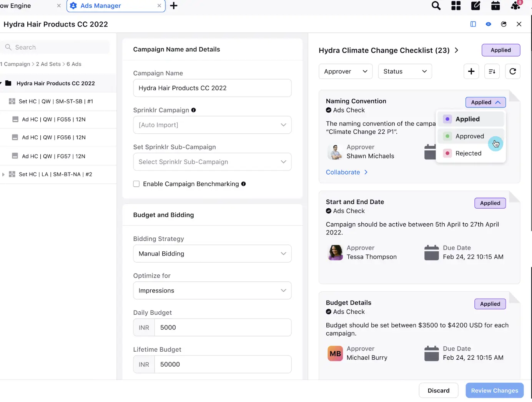Screen dimensions: 532x402
Task: Click info icon beside Campaign Benchmarking
Action: [243, 184]
